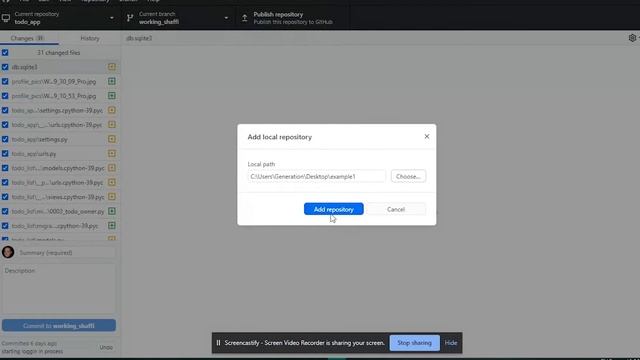This screenshot has width=640, height=360.
Task: Uncheck the todo_app\settings.py checkbox
Action: click(x=5, y=139)
